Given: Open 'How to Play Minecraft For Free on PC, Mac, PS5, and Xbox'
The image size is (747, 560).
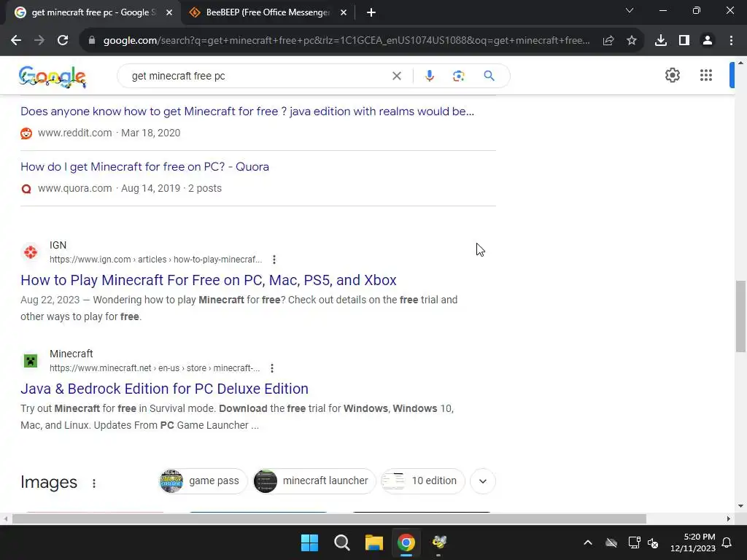Looking at the screenshot, I should pyautogui.click(x=208, y=280).
